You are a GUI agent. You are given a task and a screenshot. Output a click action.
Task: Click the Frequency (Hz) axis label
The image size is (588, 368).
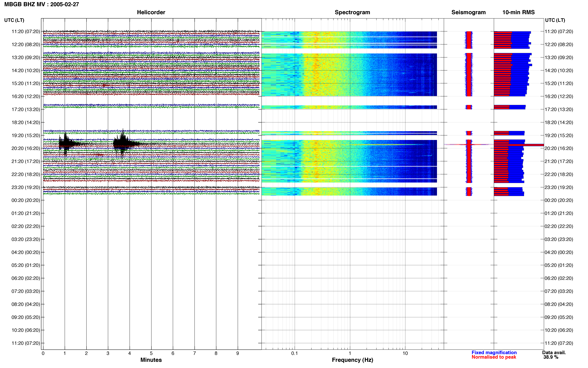352,360
